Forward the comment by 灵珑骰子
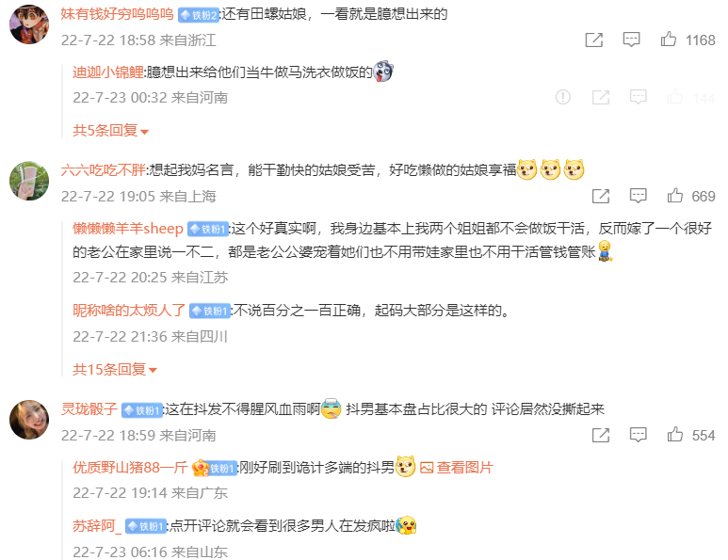The height and width of the screenshot is (560, 728). tap(600, 435)
